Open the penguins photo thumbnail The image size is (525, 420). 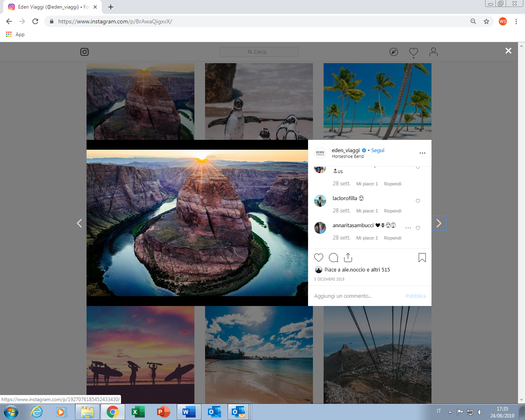[x=259, y=101]
